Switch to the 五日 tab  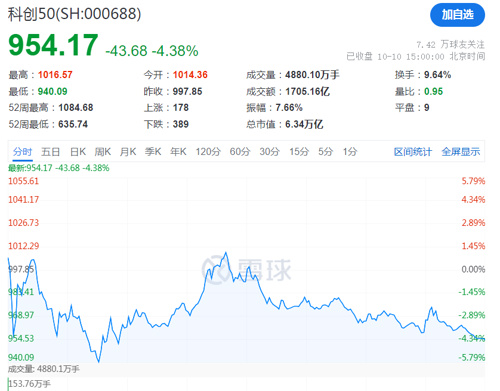50,152
